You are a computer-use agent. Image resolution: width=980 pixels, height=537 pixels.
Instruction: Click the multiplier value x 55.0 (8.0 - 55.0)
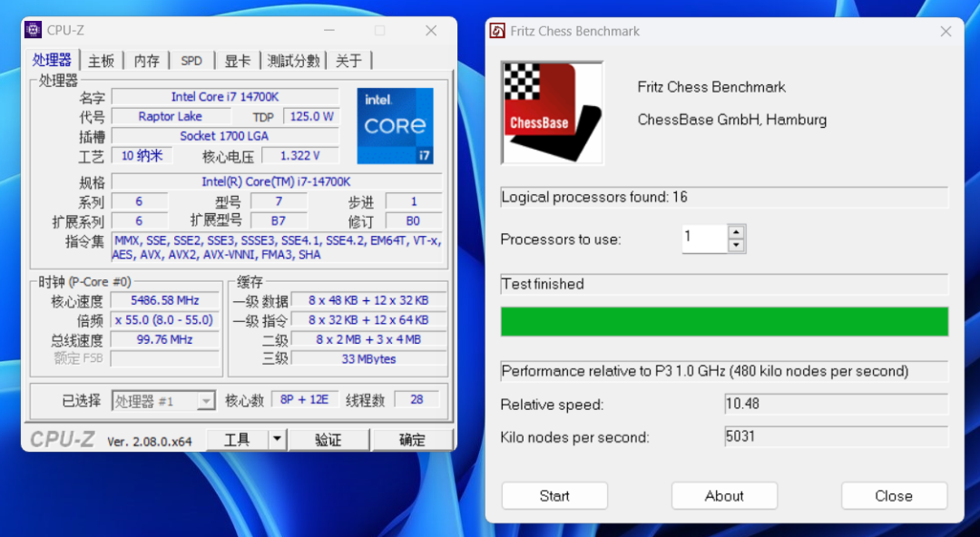165,319
